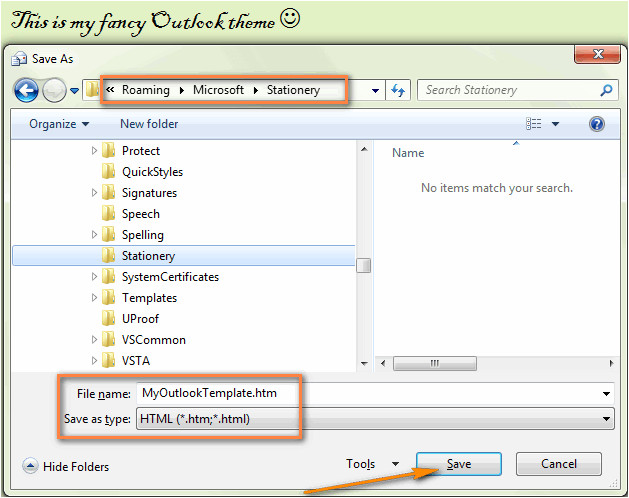Expand the Templates folder tree node

click(x=95, y=298)
